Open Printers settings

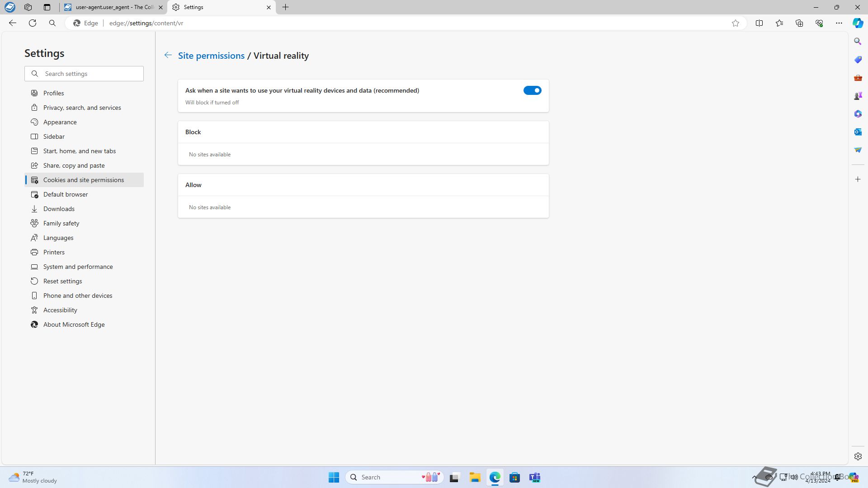(x=84, y=252)
